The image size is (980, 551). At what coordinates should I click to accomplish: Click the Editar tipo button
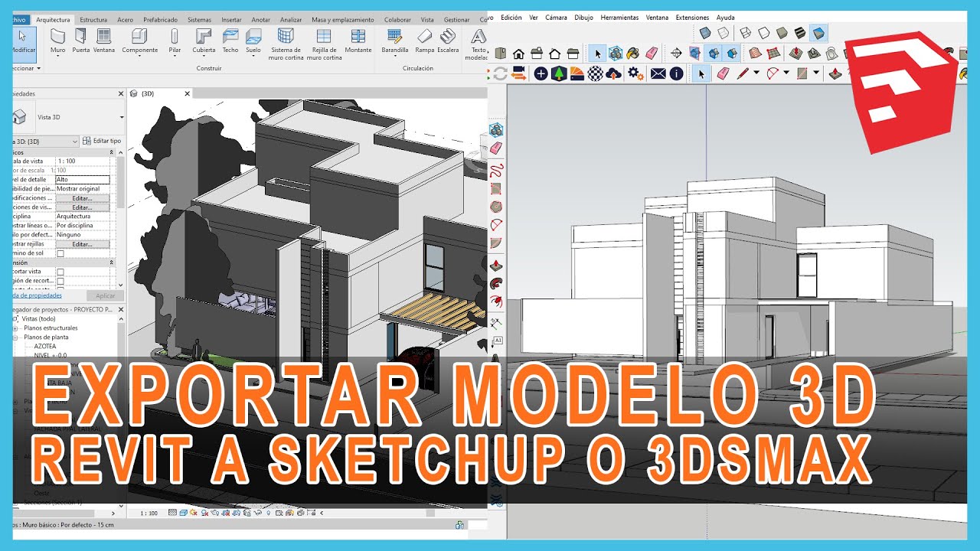(x=103, y=141)
